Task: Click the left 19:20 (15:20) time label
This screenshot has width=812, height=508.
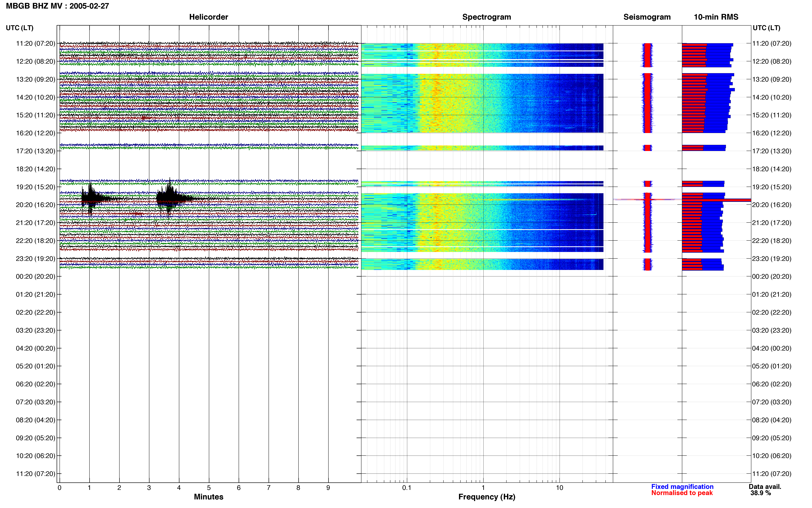Action: (36, 187)
